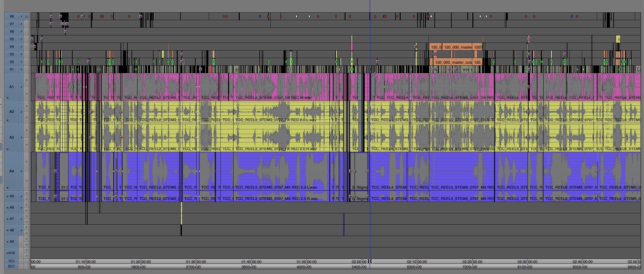Select the V1 track selector

[x=12, y=70]
